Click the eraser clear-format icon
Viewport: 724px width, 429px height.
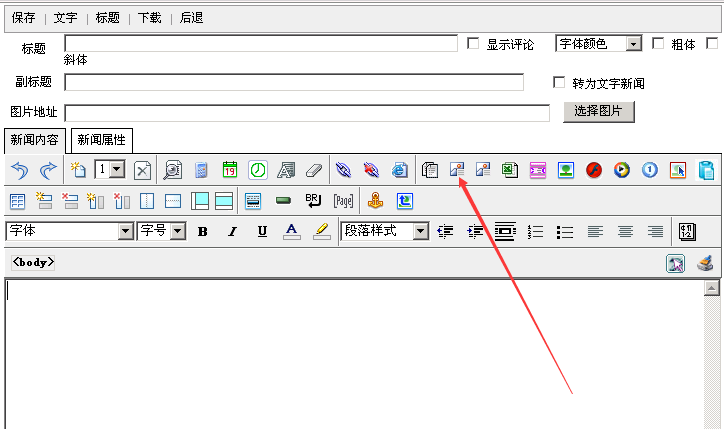[314, 170]
